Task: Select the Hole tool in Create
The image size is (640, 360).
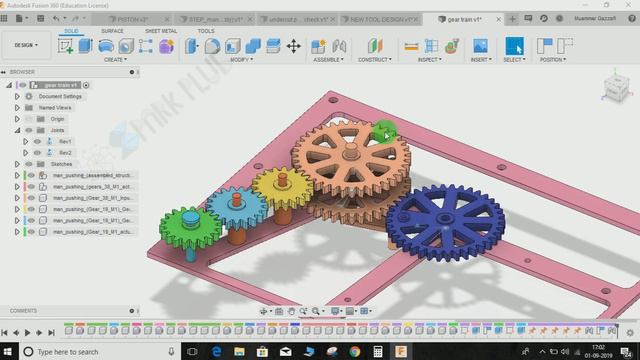Action: tap(126, 46)
